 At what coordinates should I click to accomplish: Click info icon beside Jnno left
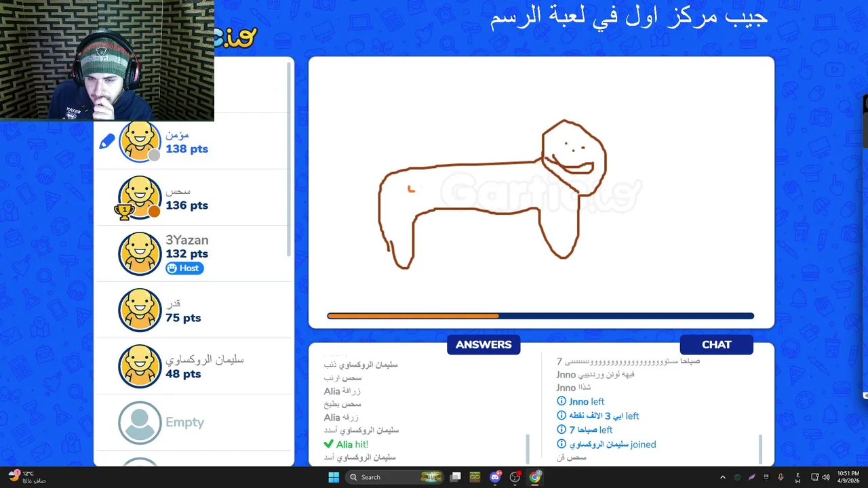[561, 401]
